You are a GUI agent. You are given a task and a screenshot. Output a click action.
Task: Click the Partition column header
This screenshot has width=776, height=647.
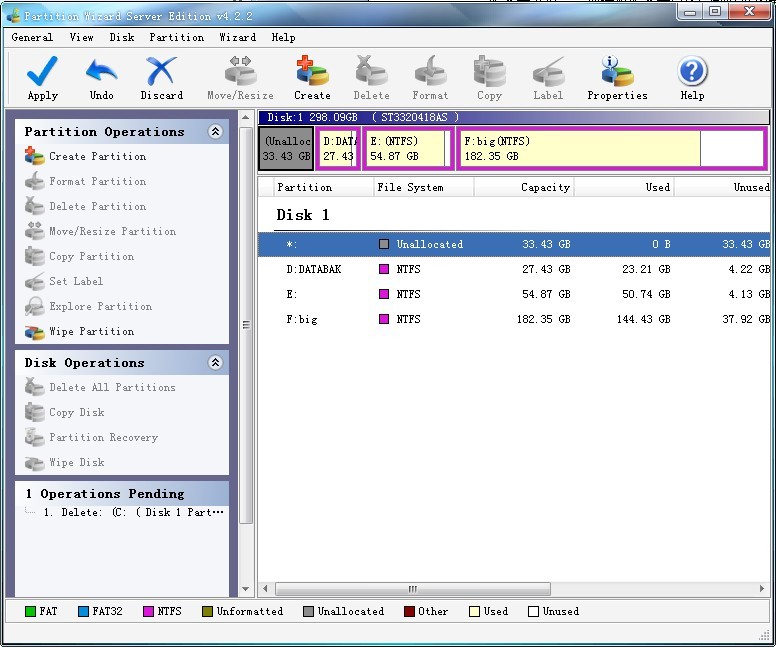coord(324,187)
